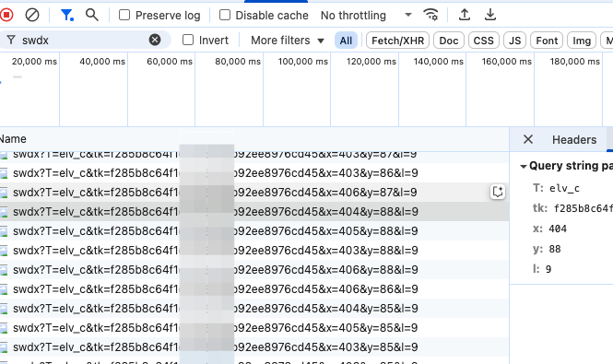This screenshot has height=364, width=613.
Task: Open network conditions wifi settings icon
Action: [x=430, y=15]
